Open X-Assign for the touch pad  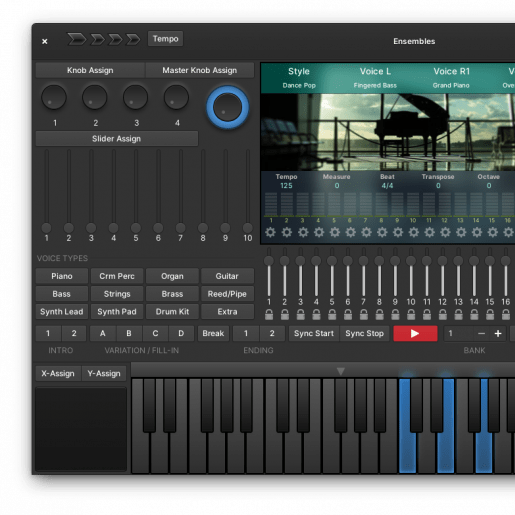58,373
